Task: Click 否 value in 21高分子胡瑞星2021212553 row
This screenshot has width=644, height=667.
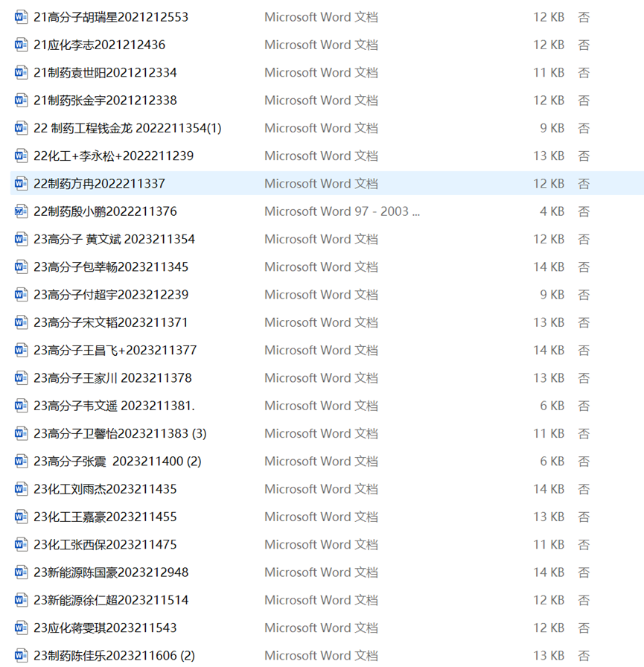Action: (584, 17)
